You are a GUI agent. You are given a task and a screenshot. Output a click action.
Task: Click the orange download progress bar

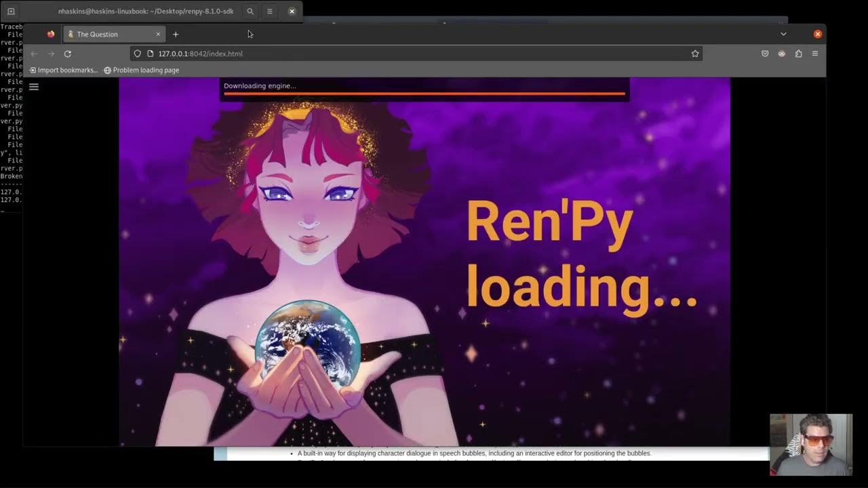(x=425, y=94)
